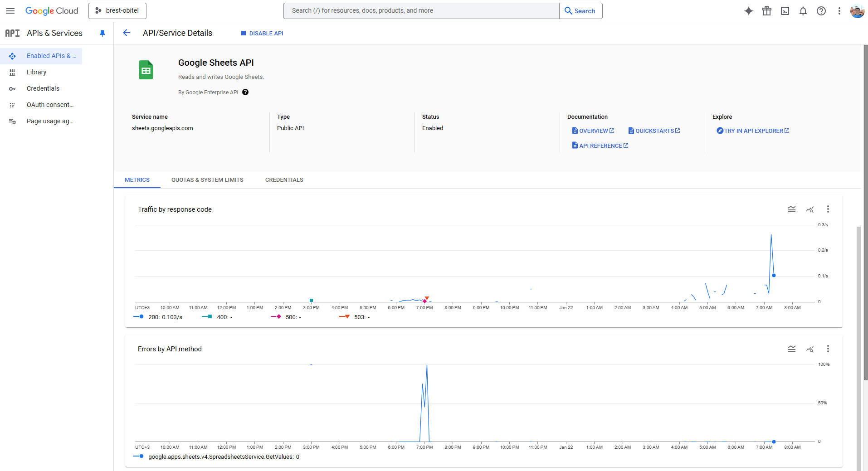868x471 pixels.
Task: Open the main navigation hamburger menu
Action: click(10, 11)
